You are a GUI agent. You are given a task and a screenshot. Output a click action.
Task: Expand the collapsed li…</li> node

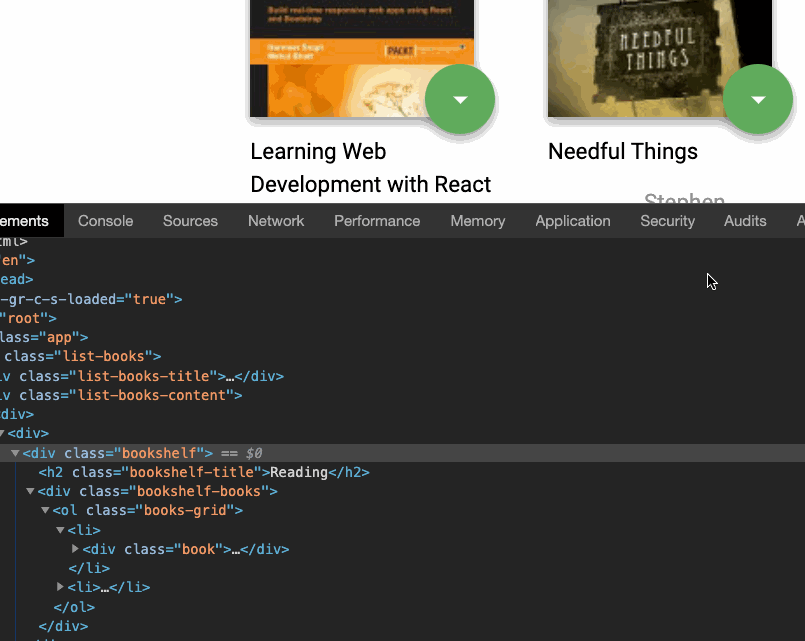pyautogui.click(x=60, y=587)
